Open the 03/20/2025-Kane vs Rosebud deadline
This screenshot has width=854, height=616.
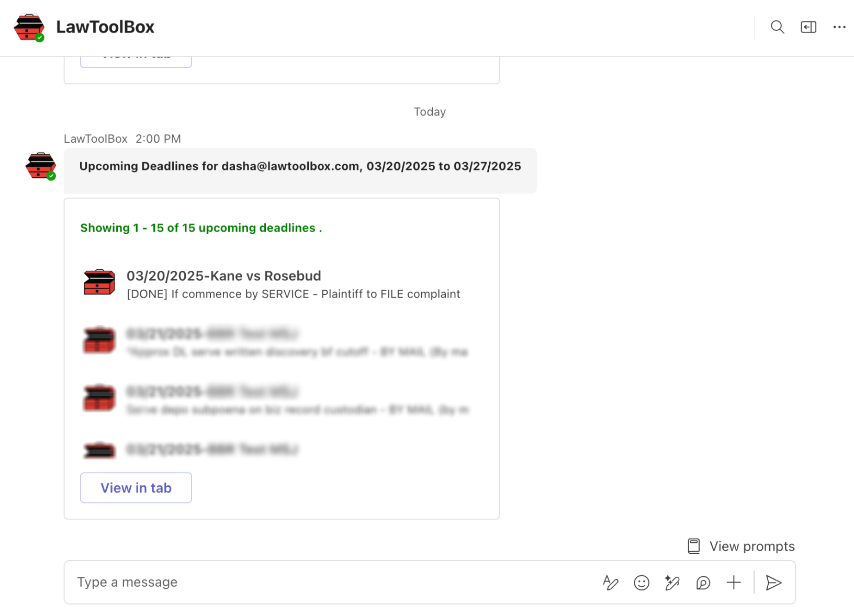(x=224, y=276)
